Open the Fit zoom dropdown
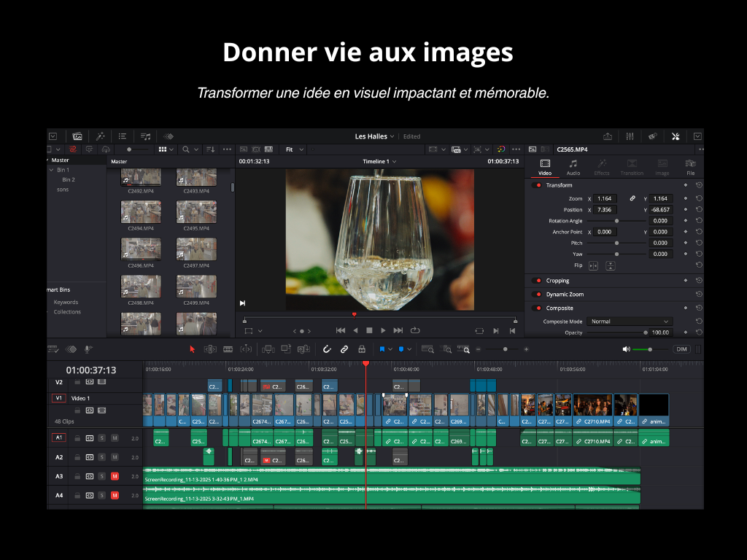 pyautogui.click(x=294, y=149)
